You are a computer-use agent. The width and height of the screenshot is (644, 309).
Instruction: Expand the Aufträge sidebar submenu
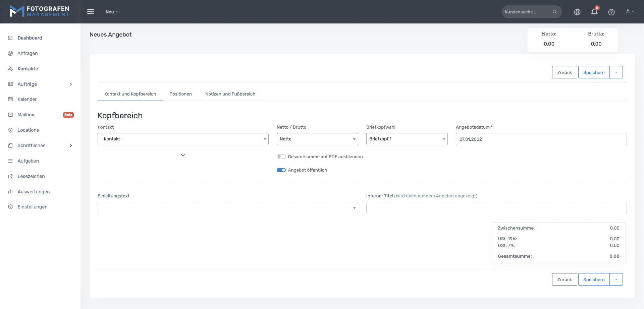(71, 84)
